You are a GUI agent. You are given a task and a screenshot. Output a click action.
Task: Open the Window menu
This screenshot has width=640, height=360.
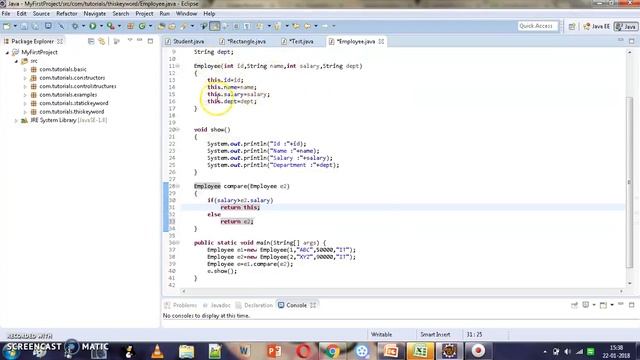tap(187, 13)
